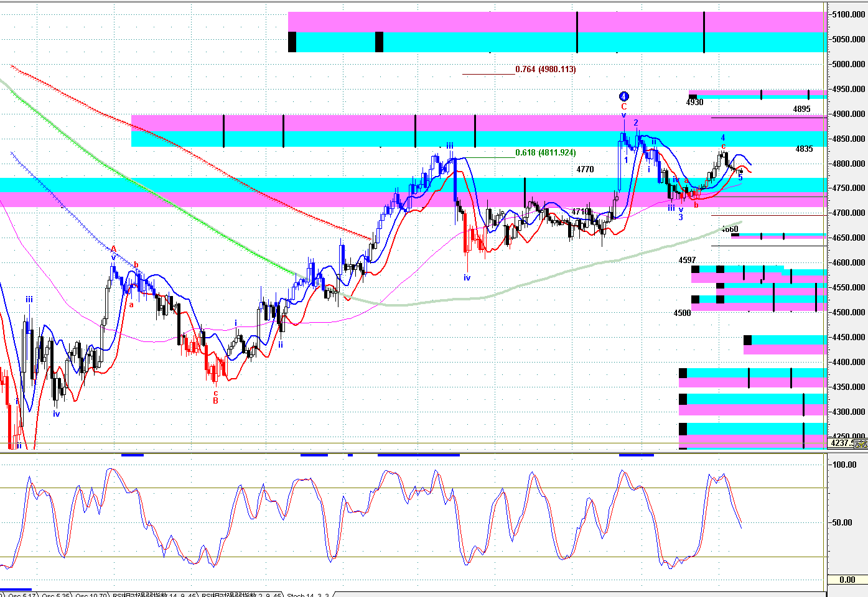The image size is (868, 597).
Task: Select the red B wave label
Action: [x=215, y=400]
